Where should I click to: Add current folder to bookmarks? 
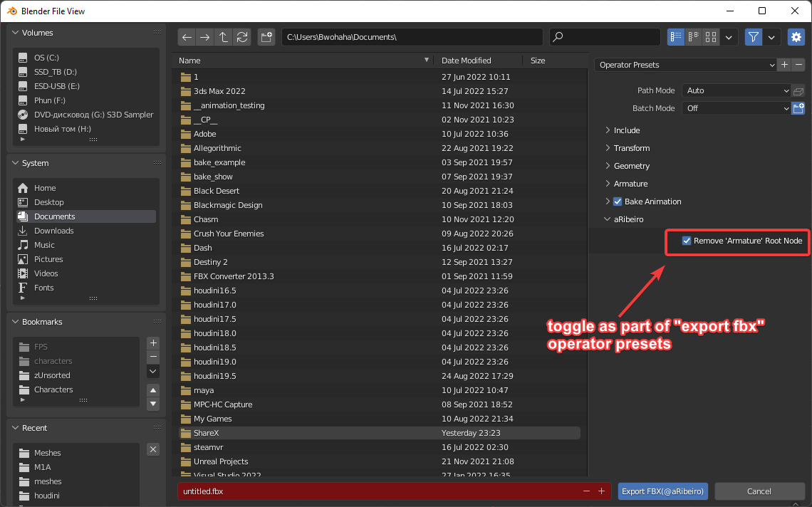pos(153,343)
